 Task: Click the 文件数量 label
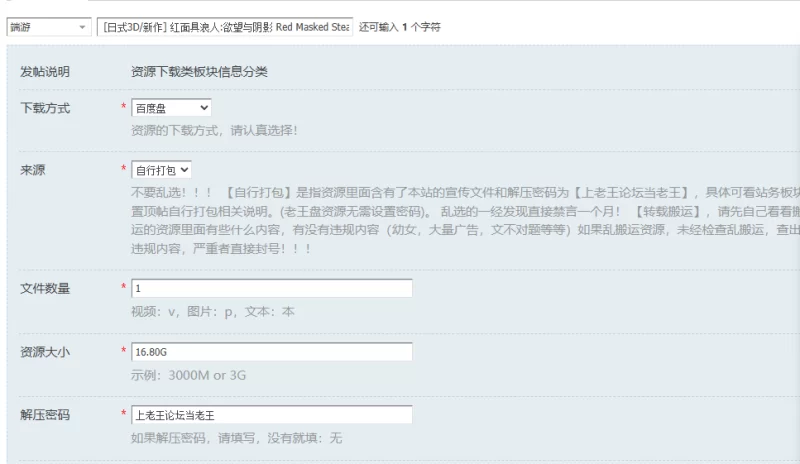(45, 289)
